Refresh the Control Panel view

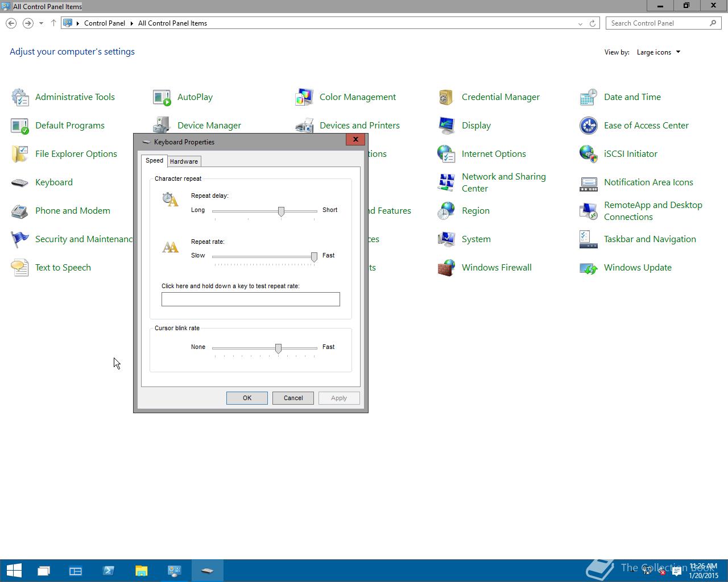[593, 23]
